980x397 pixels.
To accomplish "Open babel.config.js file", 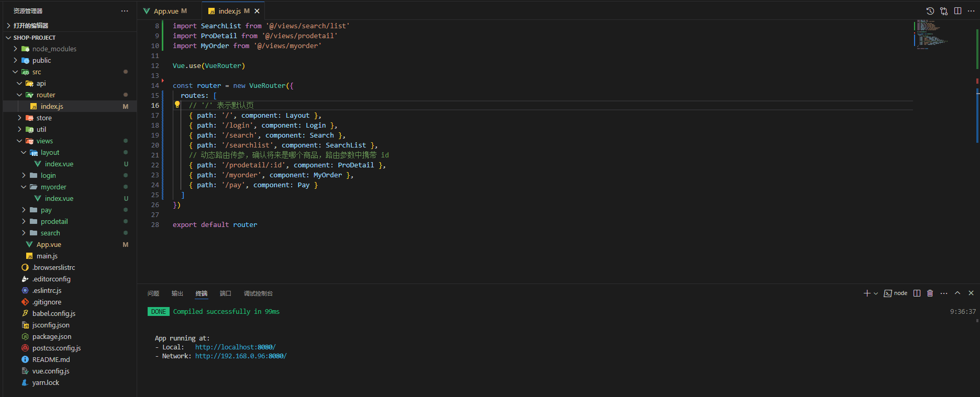I will (69, 313).
